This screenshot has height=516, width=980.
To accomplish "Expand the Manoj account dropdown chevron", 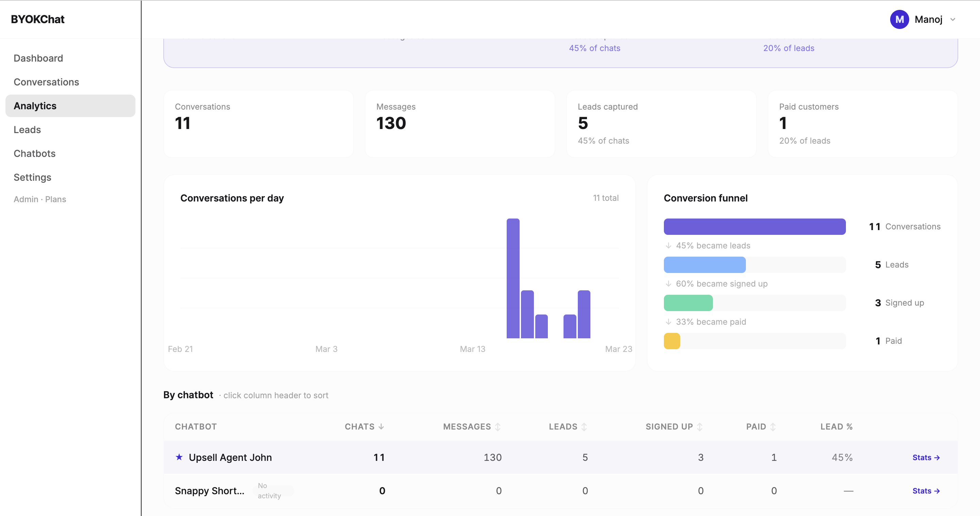I will click(953, 19).
